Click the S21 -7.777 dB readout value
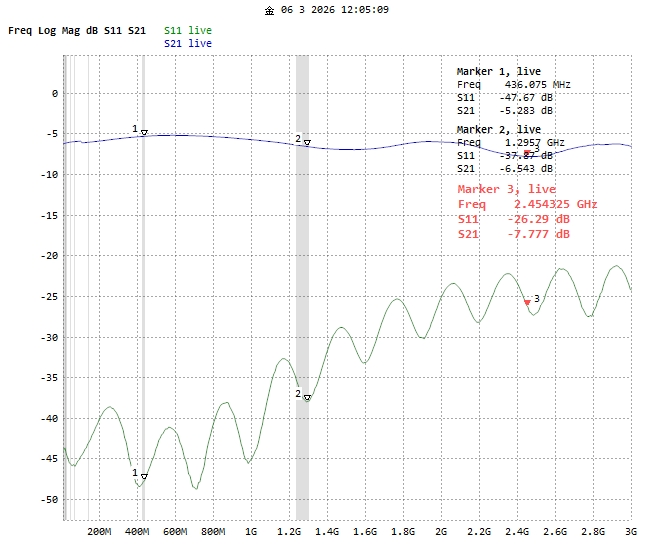Viewport: 654px width, 556px height. click(543, 234)
